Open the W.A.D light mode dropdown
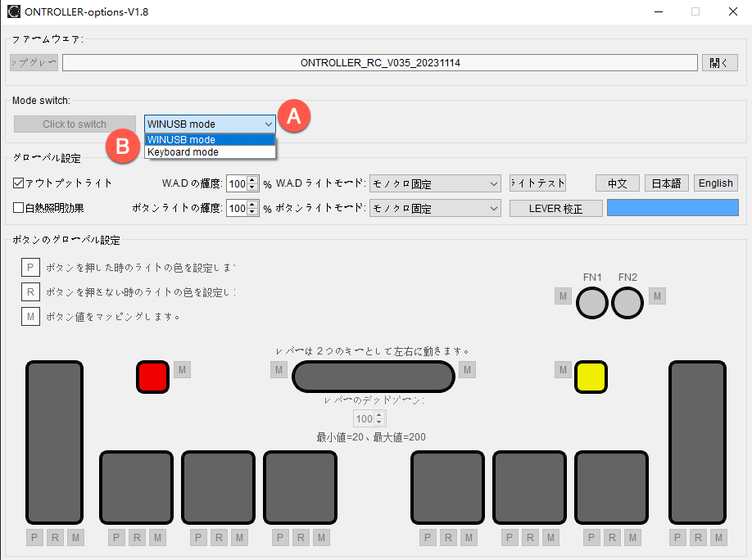 (435, 183)
